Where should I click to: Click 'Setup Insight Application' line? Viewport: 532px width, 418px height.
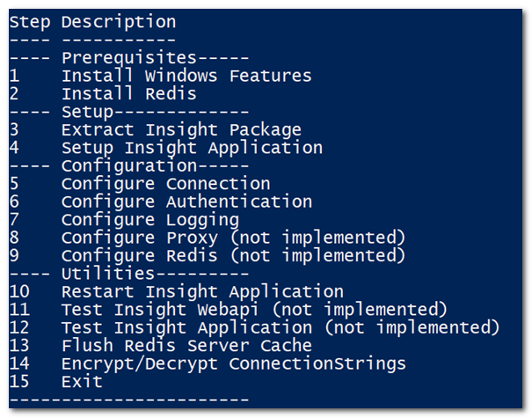192,148
